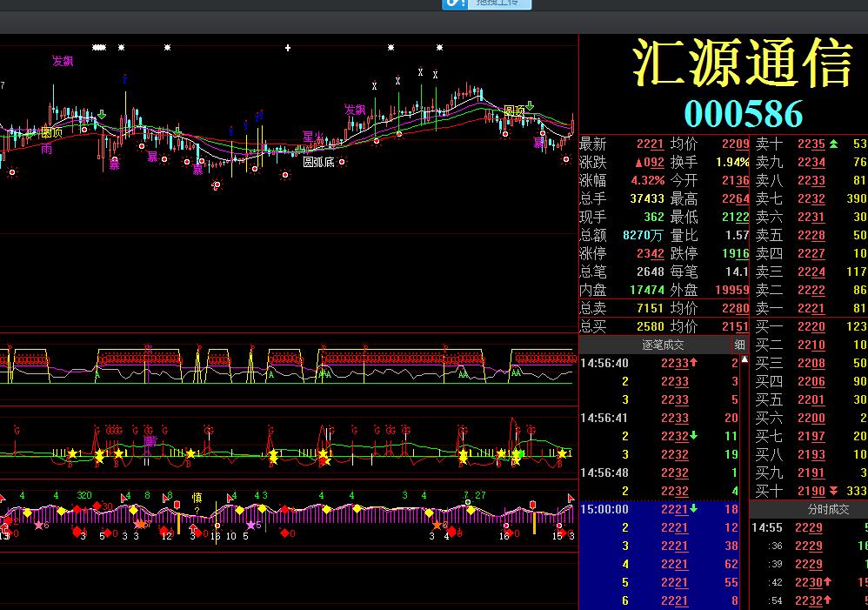Screen dimensions: 868x610
Task: Select the 买六 bid price 2200
Action: click(811, 418)
